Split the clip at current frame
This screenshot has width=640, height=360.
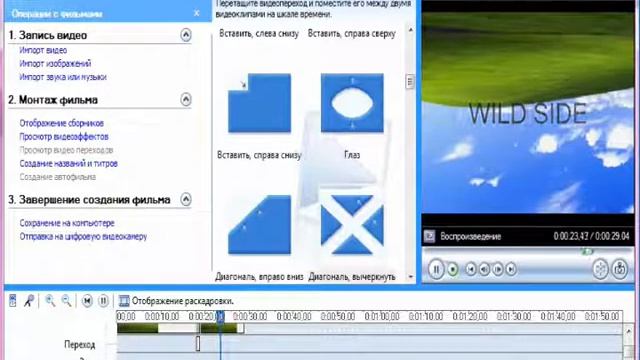[x=600, y=269]
